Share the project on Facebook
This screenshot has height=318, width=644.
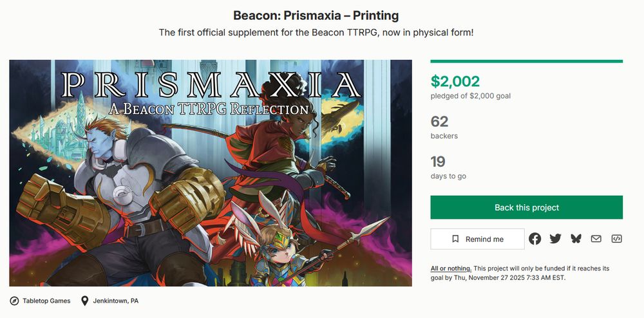pos(535,239)
